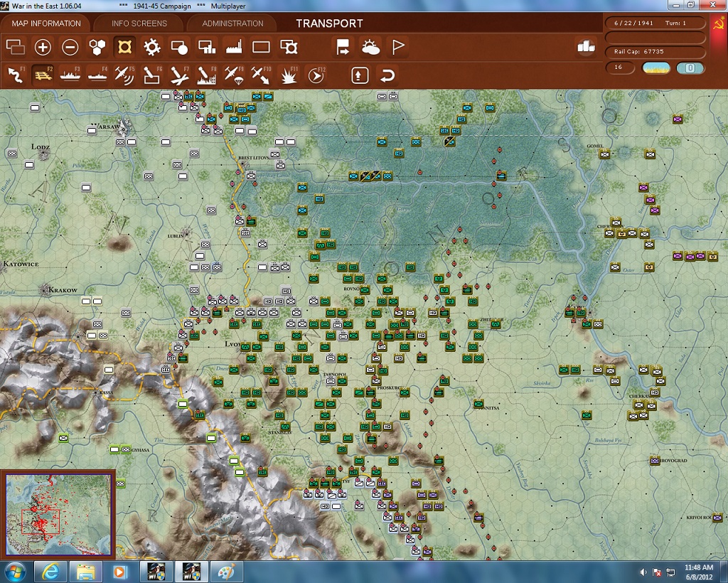This screenshot has height=583, width=728.
Task: Click the Soviet hammer and sickle emblem
Action: (718, 23)
